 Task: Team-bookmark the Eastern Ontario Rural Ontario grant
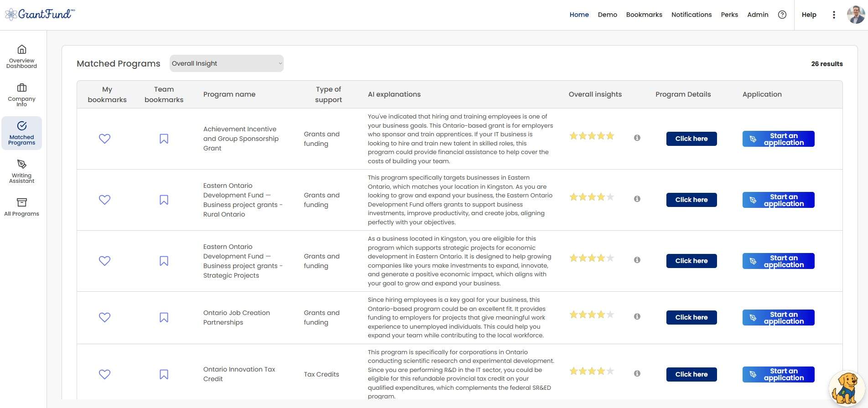164,200
